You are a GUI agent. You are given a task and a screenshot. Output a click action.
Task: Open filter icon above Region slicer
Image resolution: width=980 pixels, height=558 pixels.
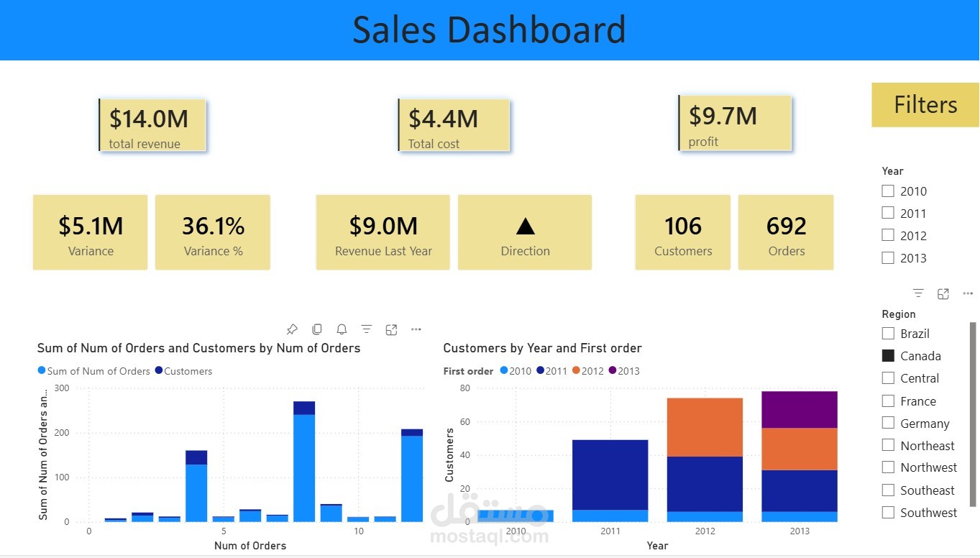coord(918,293)
